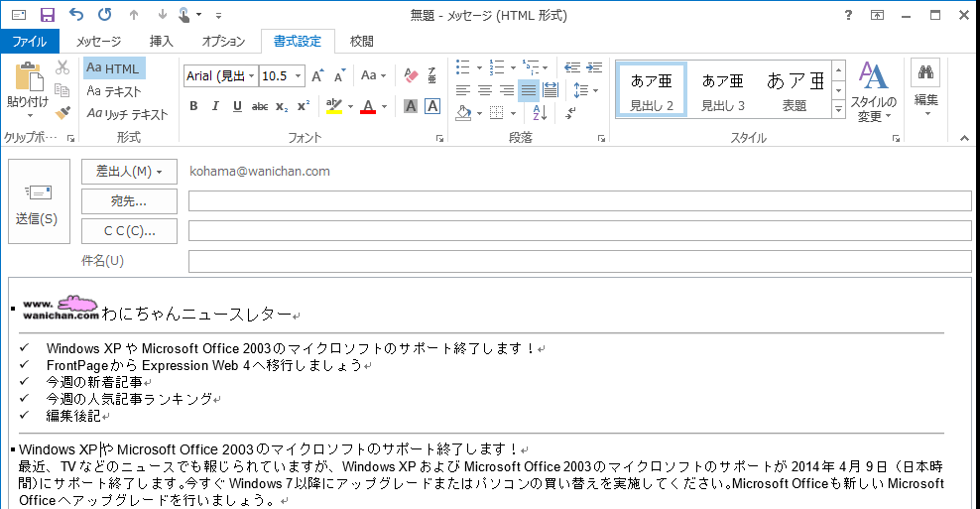Switch to the 校閲 tab
This screenshot has height=509, width=980.
point(362,42)
